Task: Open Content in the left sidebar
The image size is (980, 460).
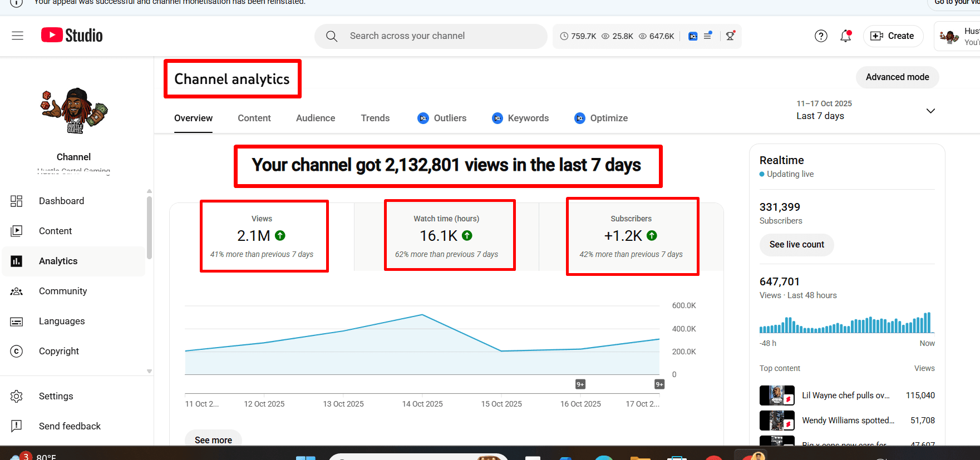Action: pyautogui.click(x=73, y=231)
